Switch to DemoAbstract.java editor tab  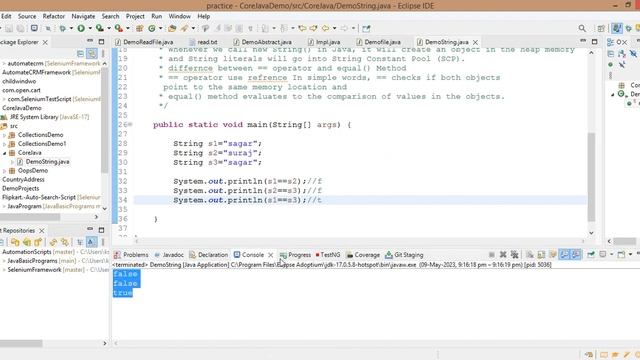[262, 42]
